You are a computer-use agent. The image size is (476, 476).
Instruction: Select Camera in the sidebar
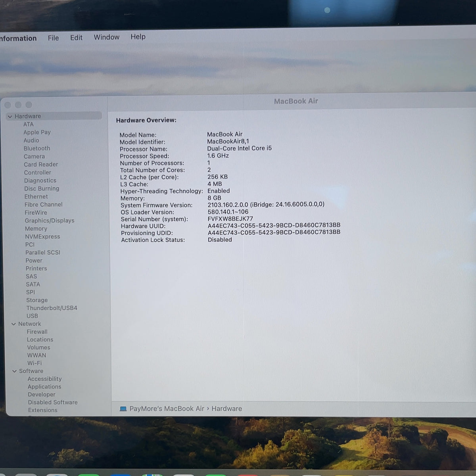[34, 156]
